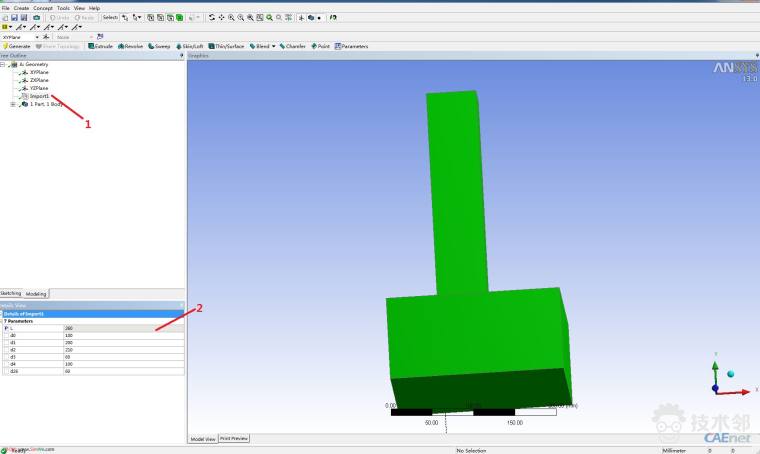Switch to the Print Preview tab
Image resolution: width=760 pixels, height=454 pixels.
234,438
